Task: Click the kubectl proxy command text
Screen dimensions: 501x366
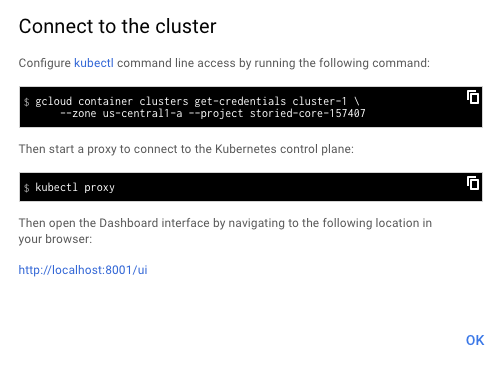Action: click(75, 187)
